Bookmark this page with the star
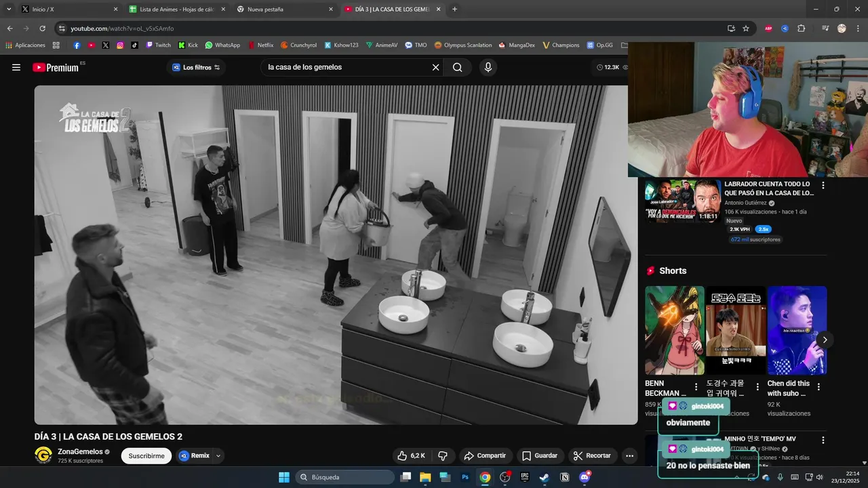The width and height of the screenshot is (868, 488). pos(746,28)
